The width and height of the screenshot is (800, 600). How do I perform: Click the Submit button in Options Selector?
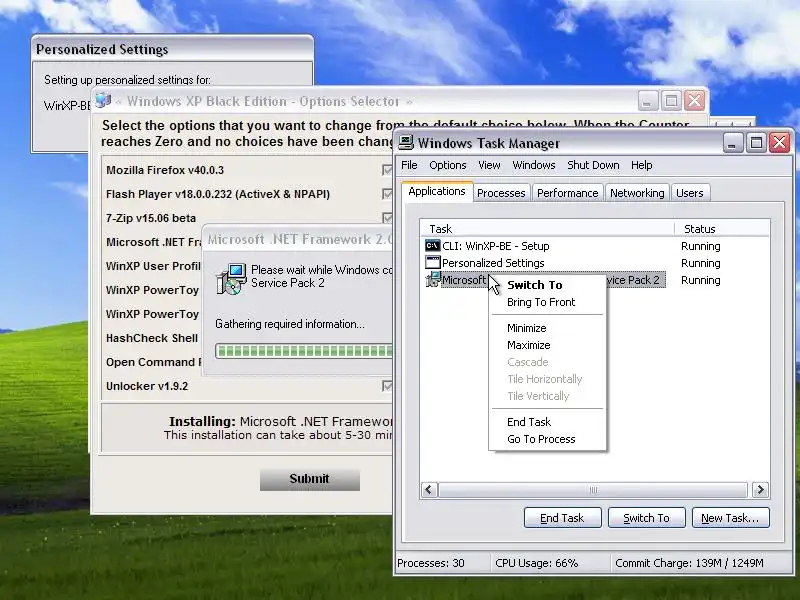[310, 479]
